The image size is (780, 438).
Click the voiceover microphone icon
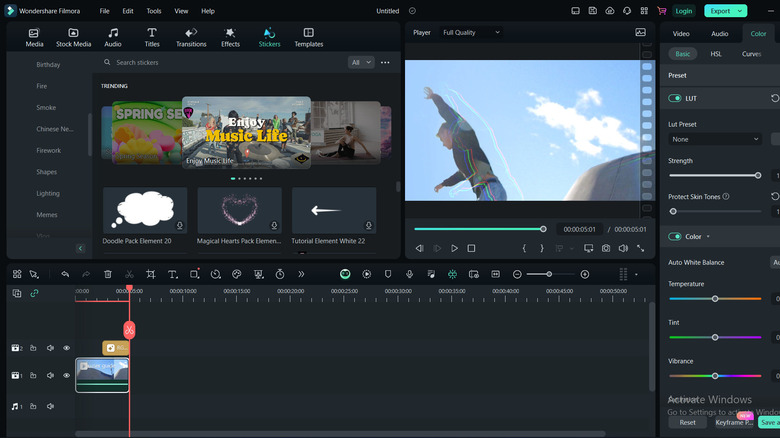(409, 274)
